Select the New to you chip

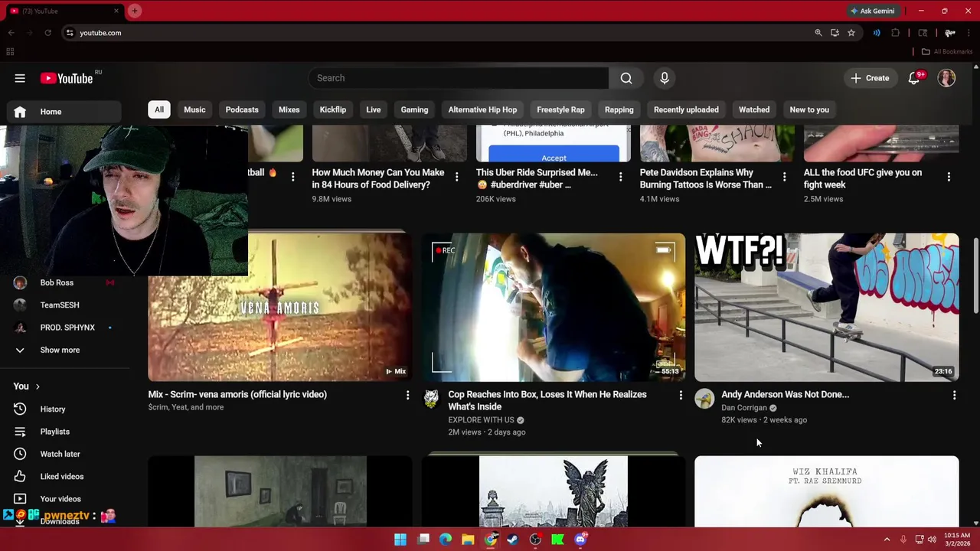[809, 109]
